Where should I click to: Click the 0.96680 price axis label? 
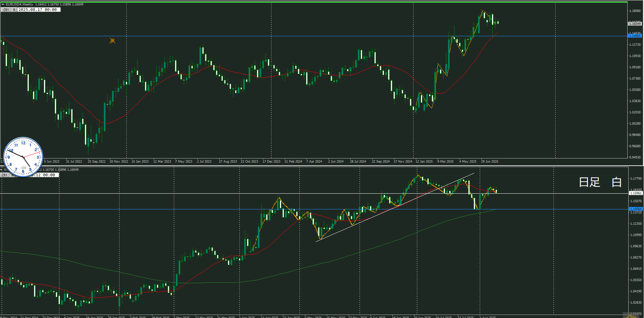(x=635, y=146)
